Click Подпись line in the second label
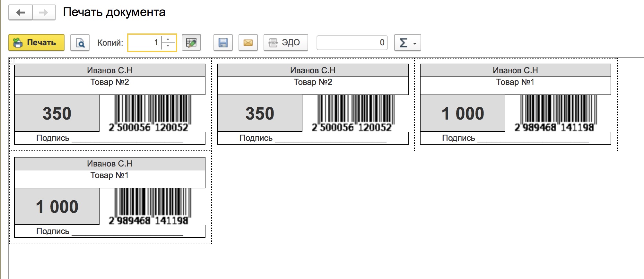This screenshot has height=279, width=644. (313, 138)
